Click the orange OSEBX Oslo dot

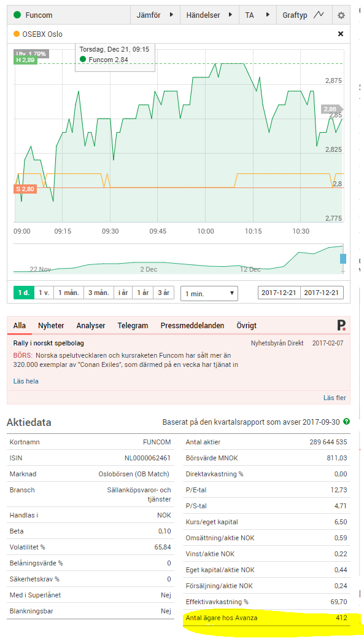coord(16,34)
